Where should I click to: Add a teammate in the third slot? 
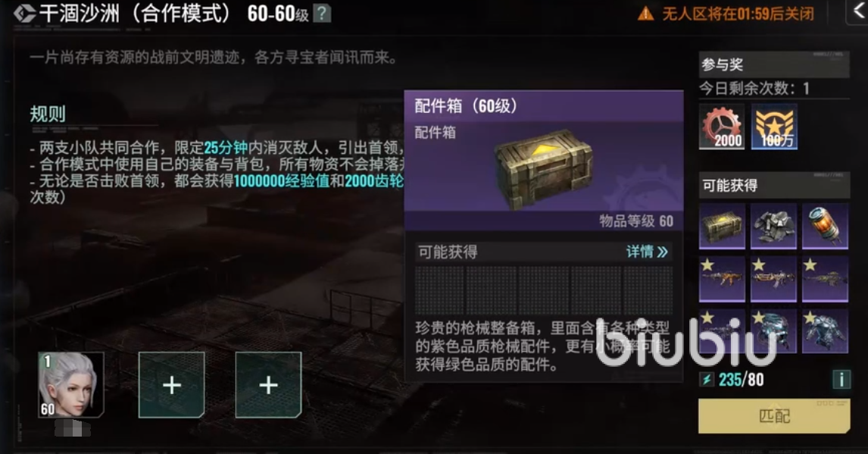pos(268,385)
